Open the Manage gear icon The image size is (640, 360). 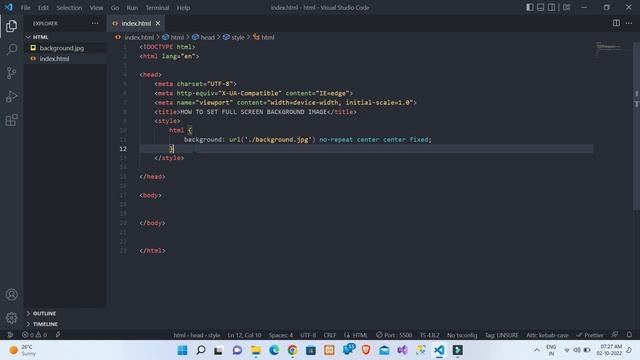point(11,318)
